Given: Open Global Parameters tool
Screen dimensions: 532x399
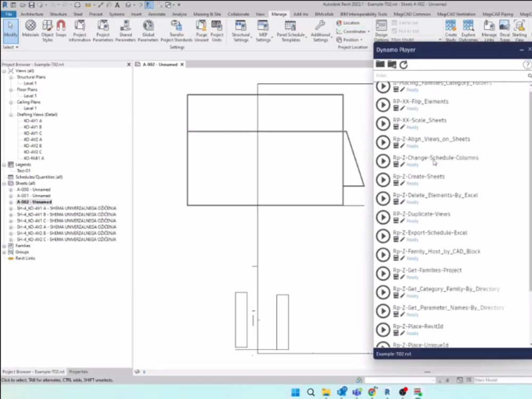Looking at the screenshot, I should click(x=148, y=29).
